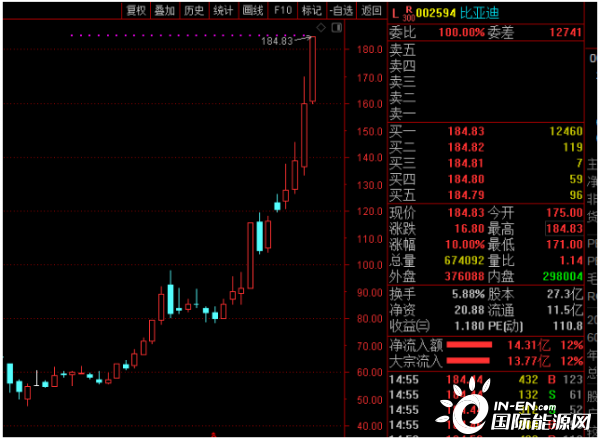This screenshot has width=600, height=440.
Task: Click the 净流入额 red bar
Action: click(469, 345)
